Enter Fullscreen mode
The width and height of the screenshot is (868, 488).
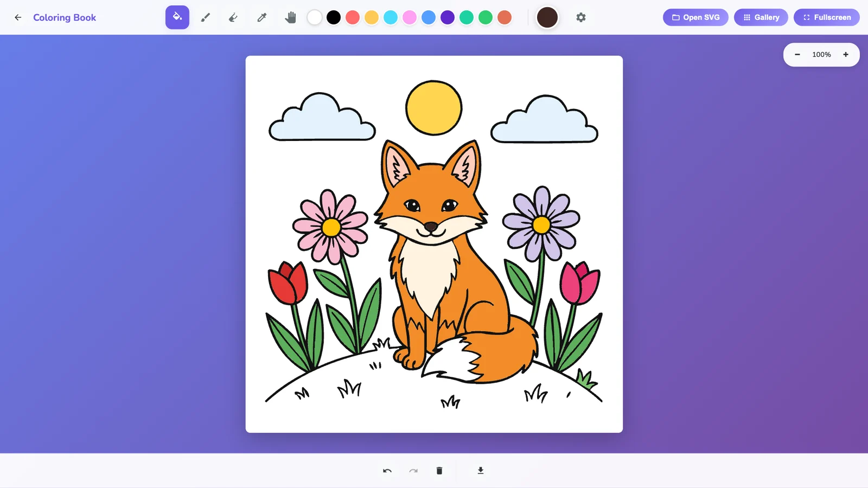click(x=827, y=17)
